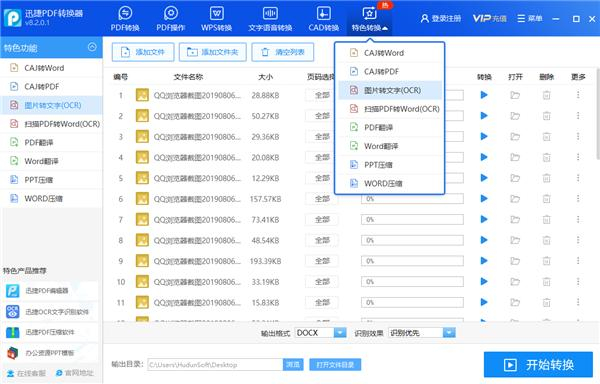
Task: Start converting file number 1
Action: (x=484, y=95)
